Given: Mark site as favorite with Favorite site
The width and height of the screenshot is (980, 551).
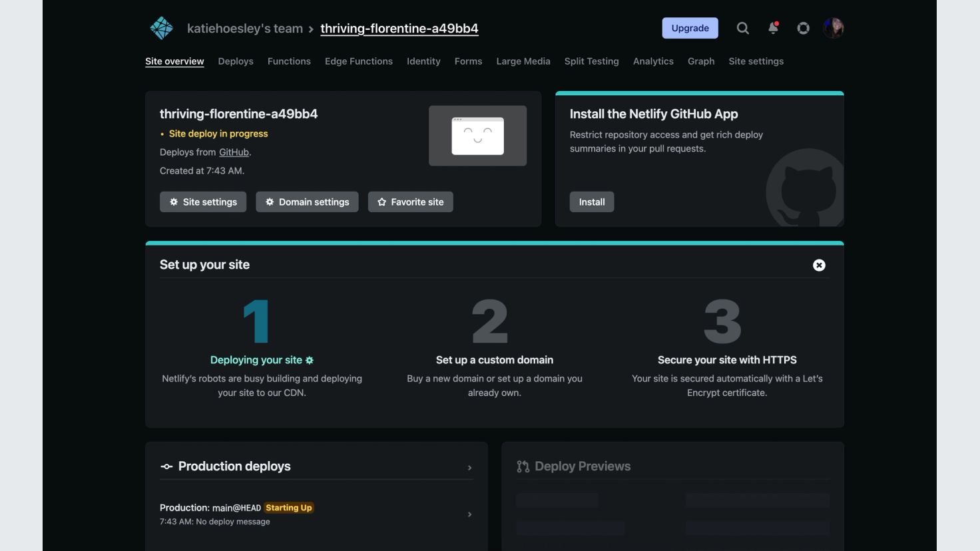Looking at the screenshot, I should (410, 202).
